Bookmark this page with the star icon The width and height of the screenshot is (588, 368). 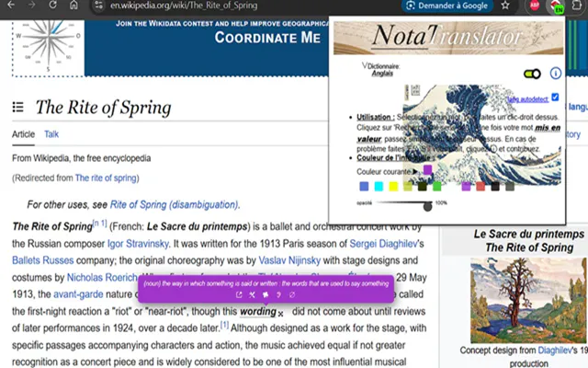pos(505,6)
